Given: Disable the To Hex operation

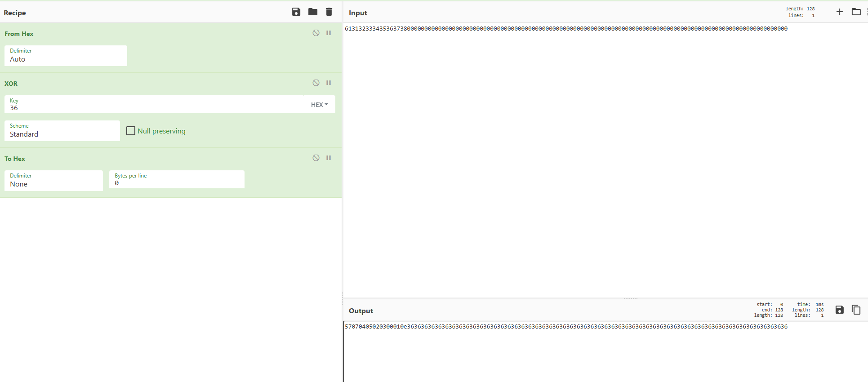Looking at the screenshot, I should pyautogui.click(x=316, y=158).
